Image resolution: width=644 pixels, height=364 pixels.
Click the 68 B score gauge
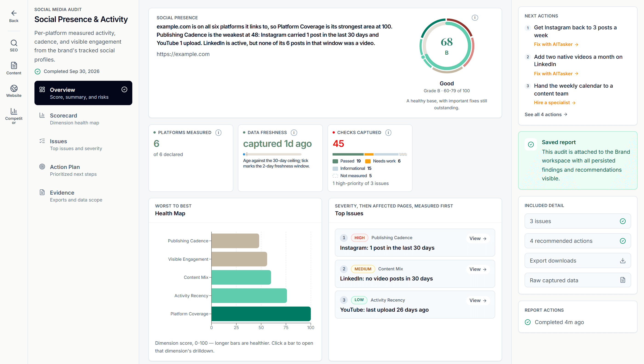447,46
